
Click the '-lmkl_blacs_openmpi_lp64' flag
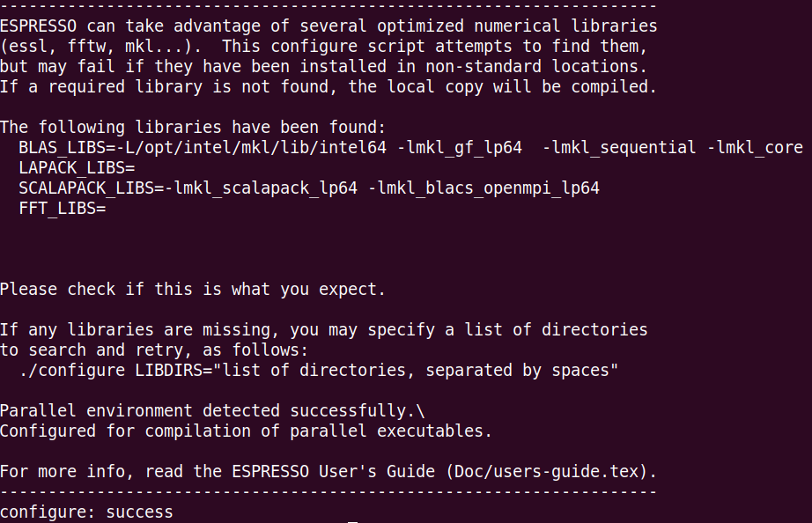click(484, 188)
